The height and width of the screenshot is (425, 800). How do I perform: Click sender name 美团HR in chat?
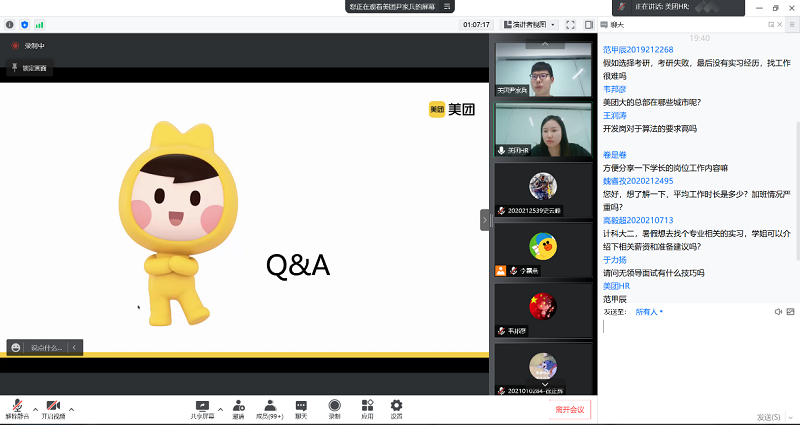(616, 286)
